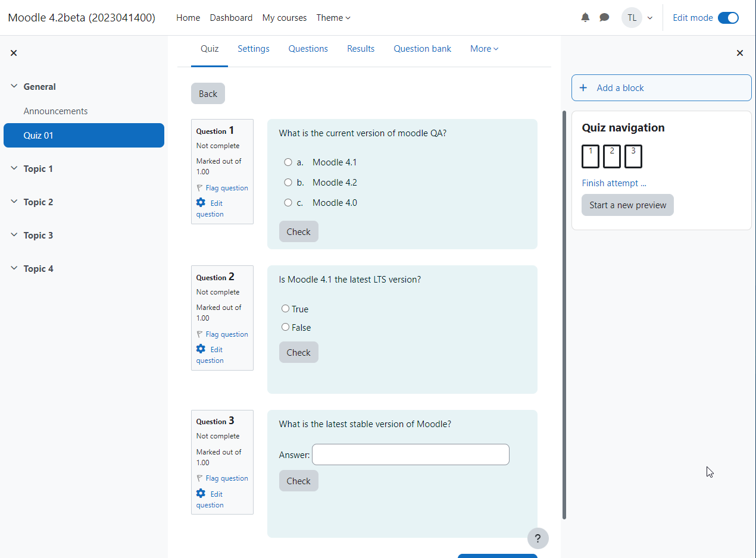Click the page vertical scrollbar

point(564,315)
